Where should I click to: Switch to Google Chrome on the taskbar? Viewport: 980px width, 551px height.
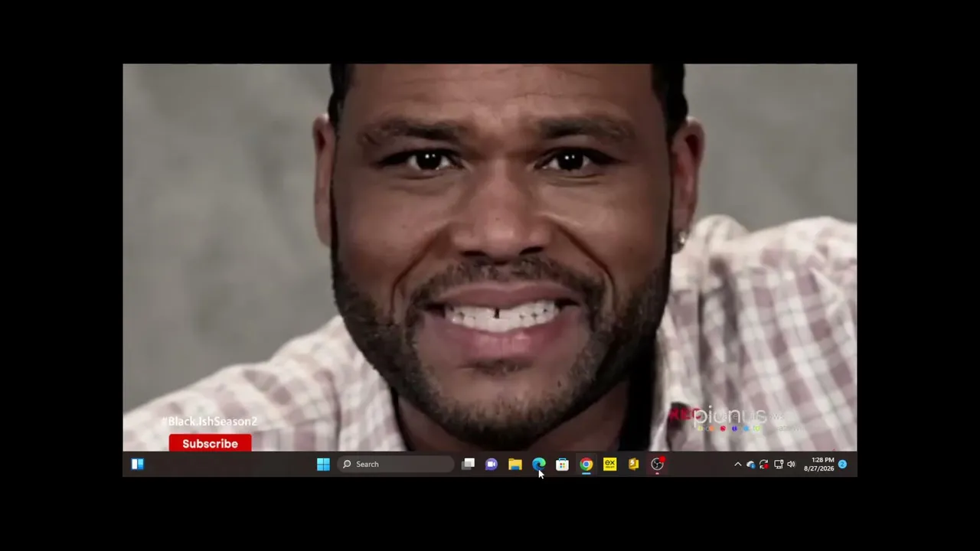[586, 464]
